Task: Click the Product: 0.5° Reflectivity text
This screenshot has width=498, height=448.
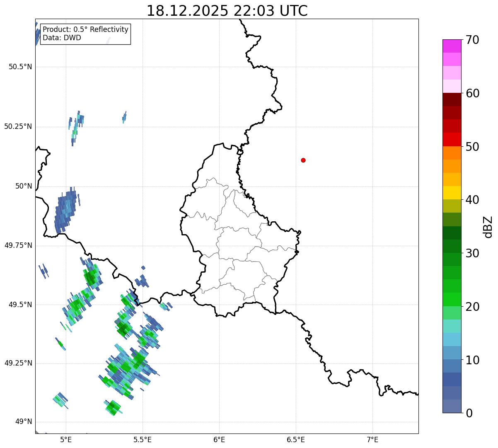Action: click(85, 30)
